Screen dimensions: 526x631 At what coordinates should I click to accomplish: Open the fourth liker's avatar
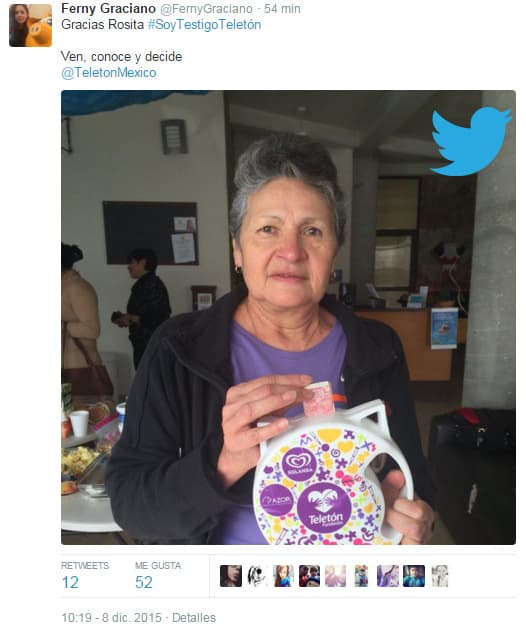pyautogui.click(x=309, y=576)
